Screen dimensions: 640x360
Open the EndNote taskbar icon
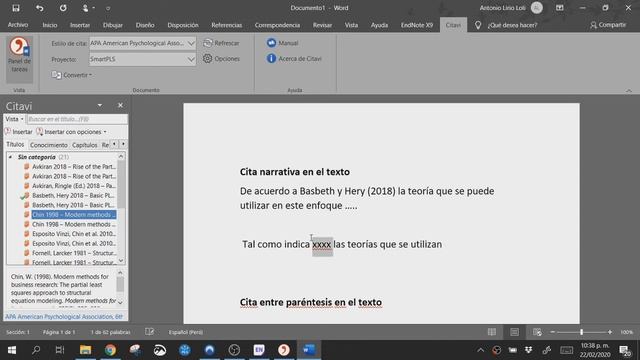point(259,350)
